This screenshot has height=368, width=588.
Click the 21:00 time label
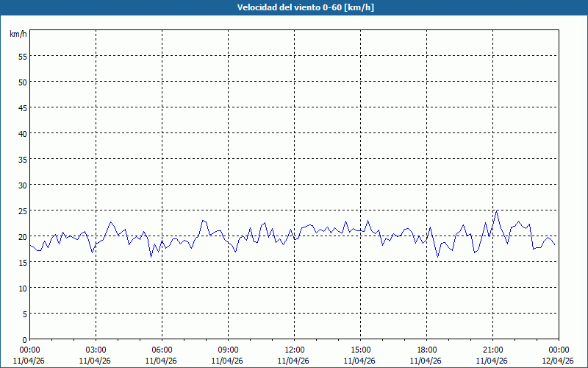[x=492, y=350]
